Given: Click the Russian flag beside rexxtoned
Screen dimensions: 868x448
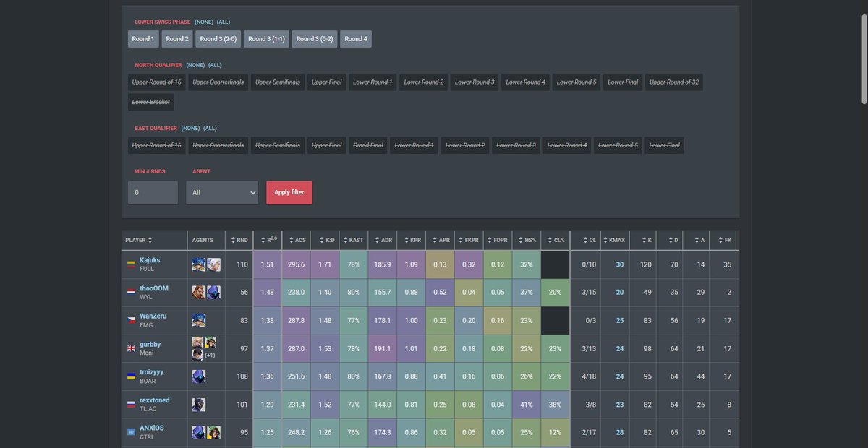Looking at the screenshot, I should coord(132,405).
